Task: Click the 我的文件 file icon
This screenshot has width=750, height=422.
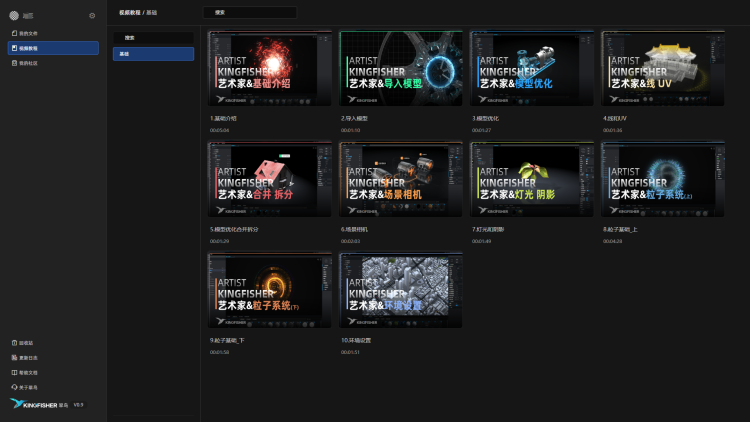Action: tap(14, 33)
